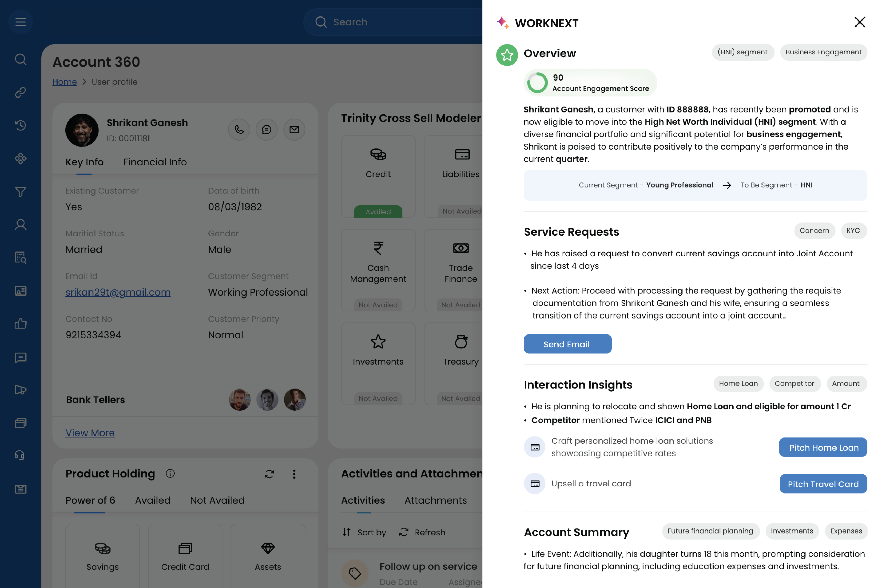Open Product Holding three-dot menu
This screenshot has width=882, height=588.
coord(294,474)
